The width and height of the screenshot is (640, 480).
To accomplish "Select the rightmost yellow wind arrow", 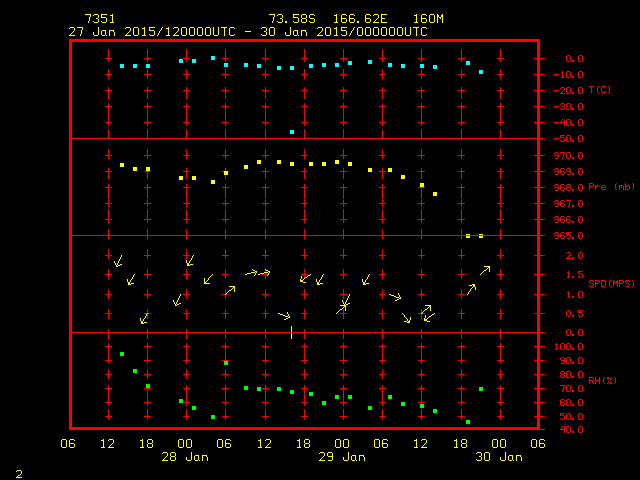I will click(485, 269).
